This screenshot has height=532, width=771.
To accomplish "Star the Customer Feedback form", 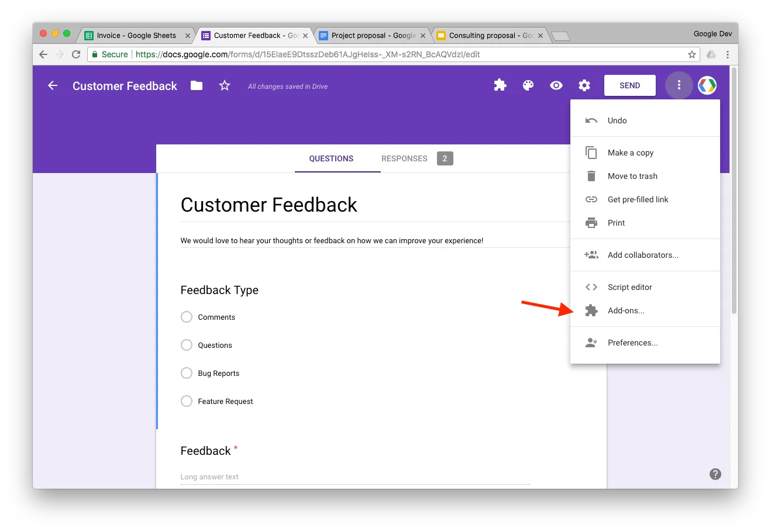I will click(225, 85).
